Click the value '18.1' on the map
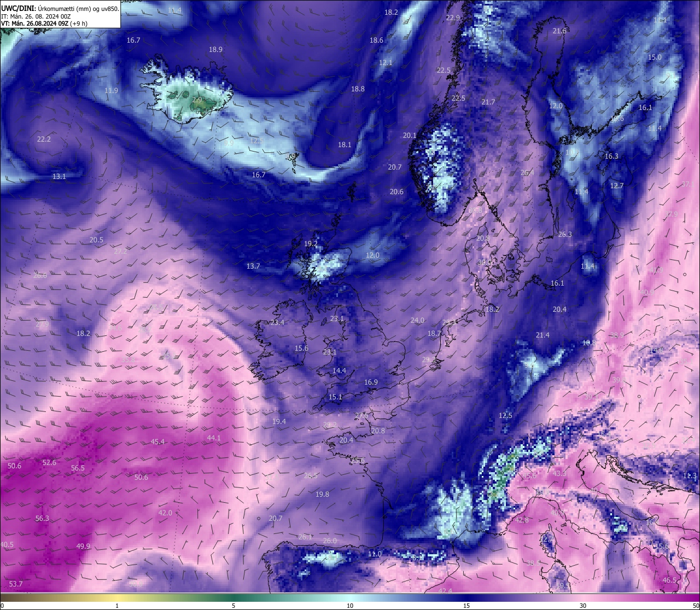700x610 pixels. coord(345,144)
